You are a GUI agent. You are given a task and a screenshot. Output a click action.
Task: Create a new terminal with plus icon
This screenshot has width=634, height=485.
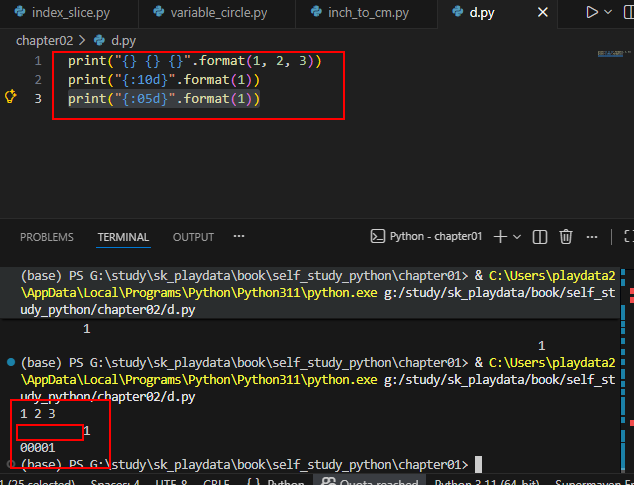pyautogui.click(x=500, y=237)
